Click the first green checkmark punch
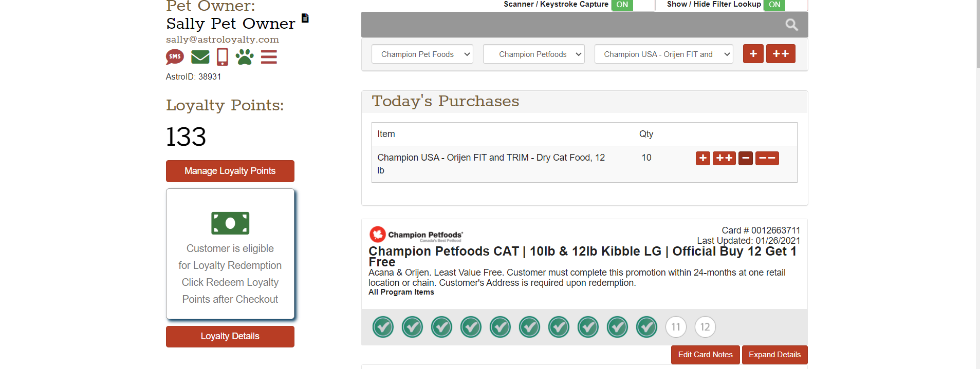 pyautogui.click(x=383, y=327)
